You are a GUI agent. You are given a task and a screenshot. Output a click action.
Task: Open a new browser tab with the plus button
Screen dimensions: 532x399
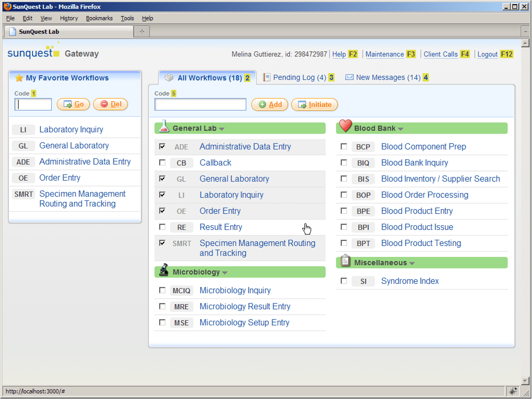(142, 32)
